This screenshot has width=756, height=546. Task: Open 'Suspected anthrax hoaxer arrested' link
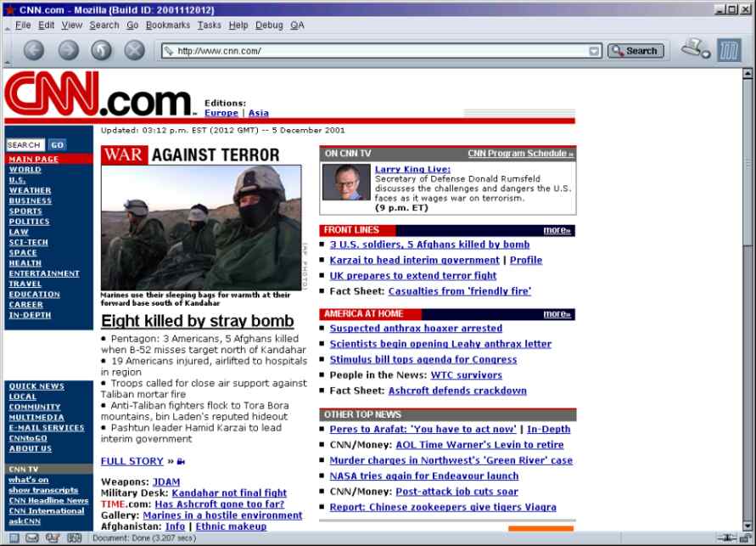click(x=416, y=329)
